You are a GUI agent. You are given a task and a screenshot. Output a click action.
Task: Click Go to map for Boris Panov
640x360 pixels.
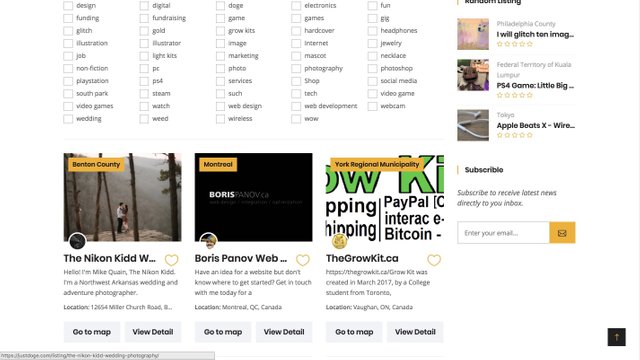(223, 332)
